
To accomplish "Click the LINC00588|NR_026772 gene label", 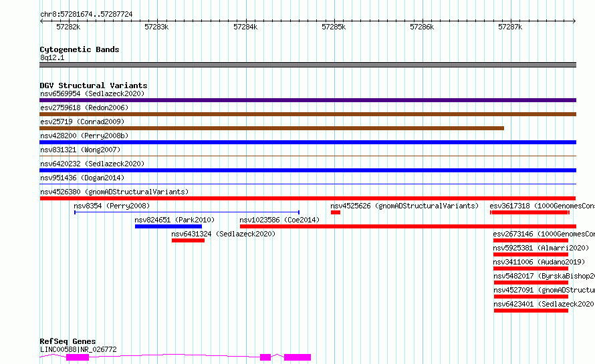I will point(78,349).
